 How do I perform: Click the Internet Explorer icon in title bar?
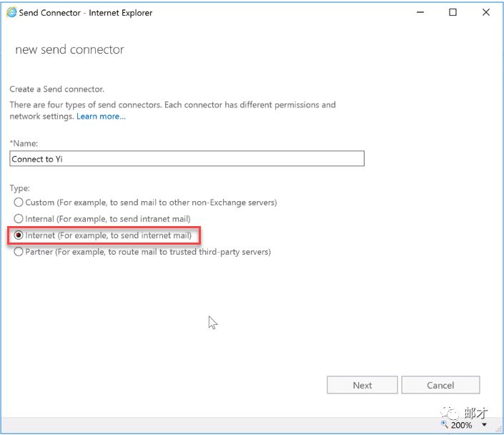(11, 12)
